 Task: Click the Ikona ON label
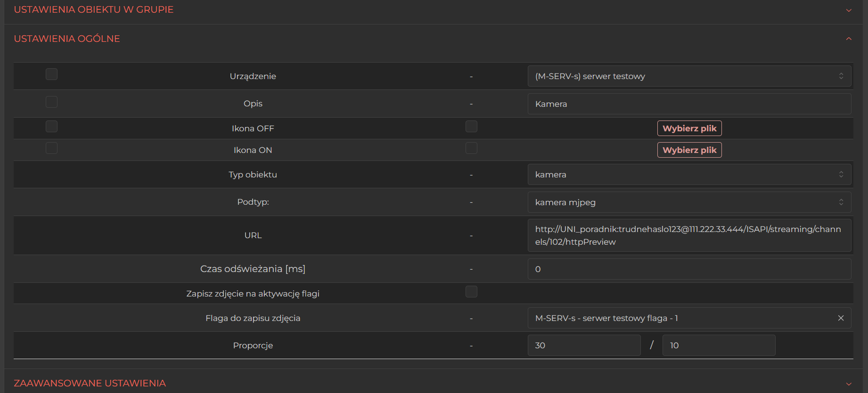[x=253, y=150]
